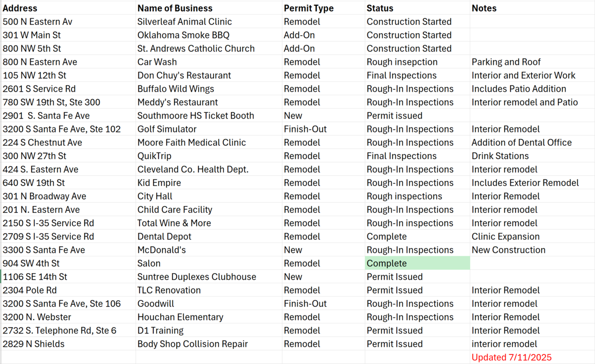
Task: Select the Permit Type header cell
Action: [x=323, y=8]
